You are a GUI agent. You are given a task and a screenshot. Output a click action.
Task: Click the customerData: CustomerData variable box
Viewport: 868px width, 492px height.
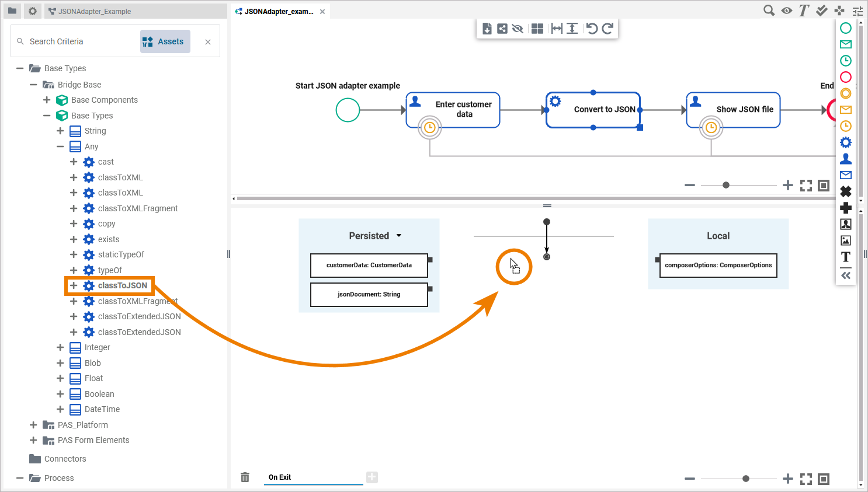pyautogui.click(x=369, y=265)
